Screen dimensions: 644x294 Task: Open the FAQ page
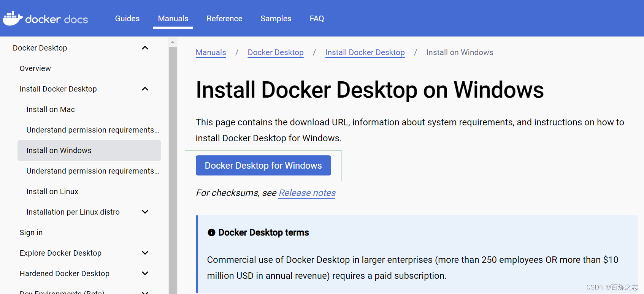[317, 19]
